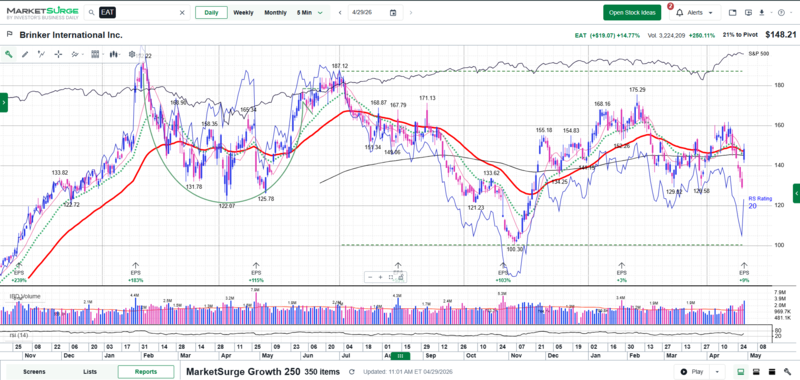Open the Lists tab

click(90, 372)
